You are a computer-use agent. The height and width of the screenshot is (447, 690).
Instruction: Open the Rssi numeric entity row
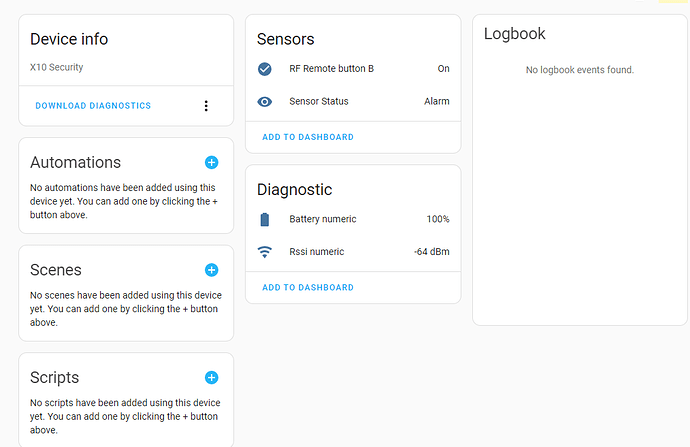317,252
